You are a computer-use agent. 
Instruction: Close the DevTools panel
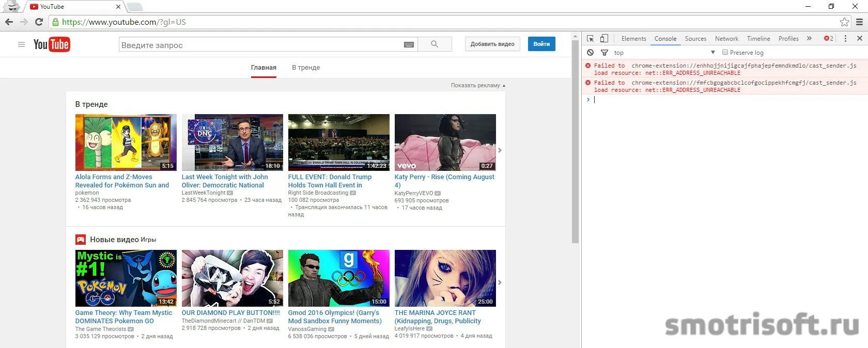click(x=860, y=38)
